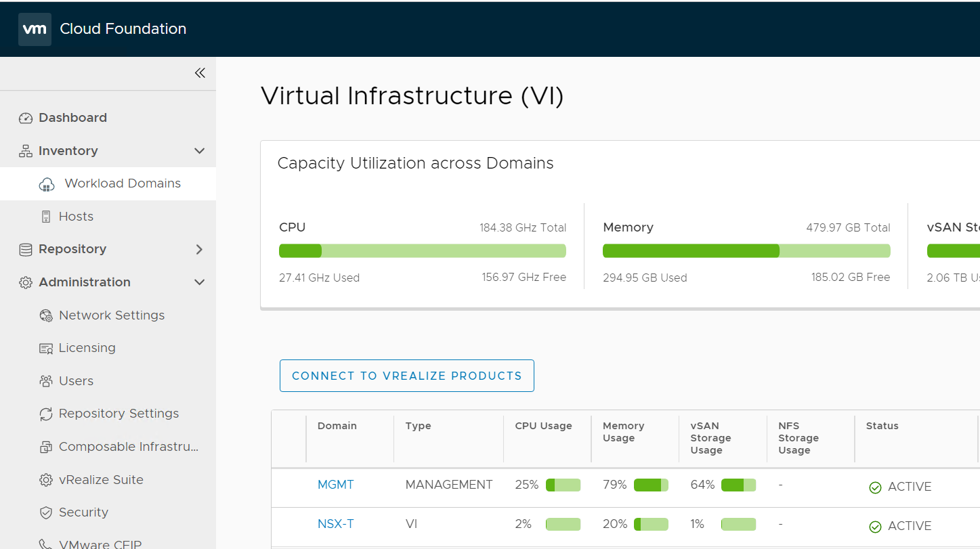
Task: Click the Status column header
Action: pos(882,426)
